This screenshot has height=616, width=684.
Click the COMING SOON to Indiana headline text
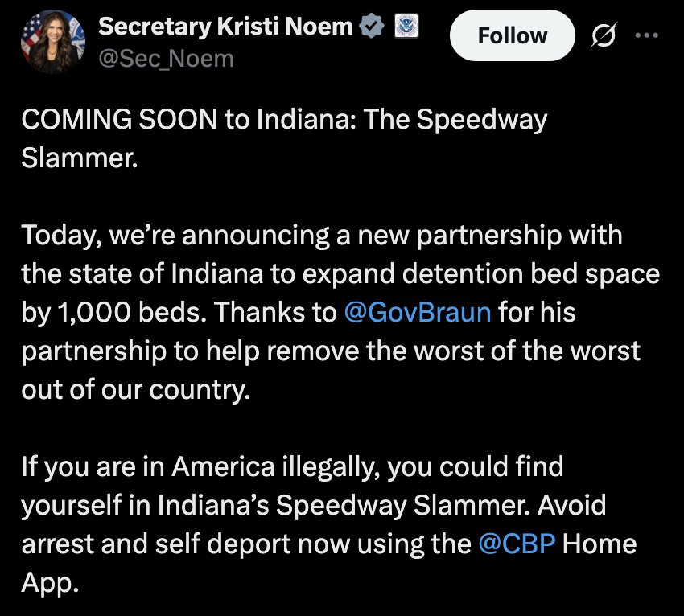tap(284, 120)
